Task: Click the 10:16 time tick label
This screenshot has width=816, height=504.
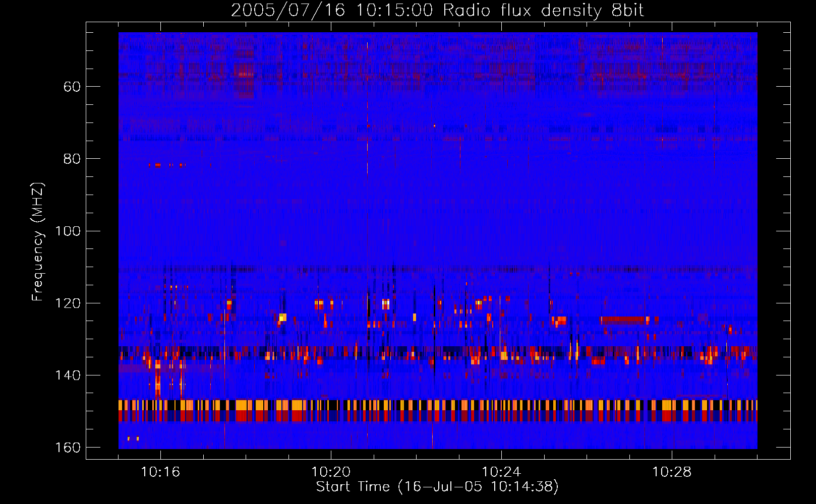Action: point(160,472)
